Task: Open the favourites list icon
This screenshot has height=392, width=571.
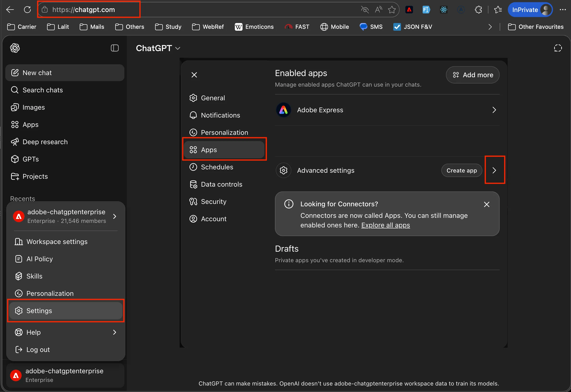Action: [x=498, y=10]
